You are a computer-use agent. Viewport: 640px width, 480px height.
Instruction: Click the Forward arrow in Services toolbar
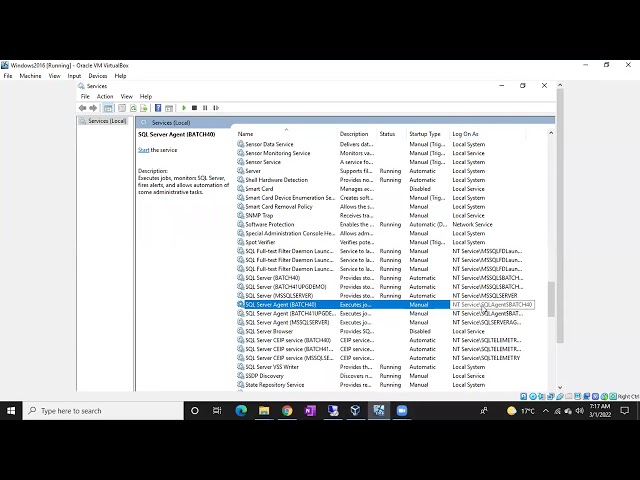(93, 108)
